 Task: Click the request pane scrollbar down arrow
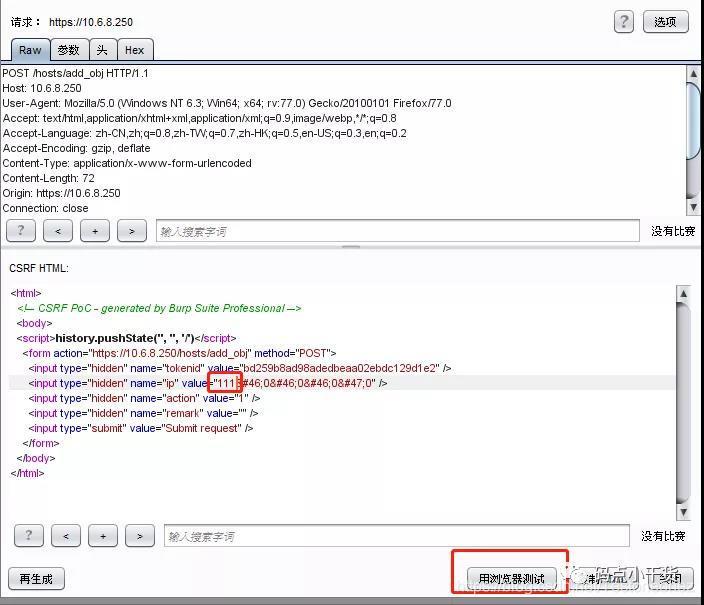point(693,207)
